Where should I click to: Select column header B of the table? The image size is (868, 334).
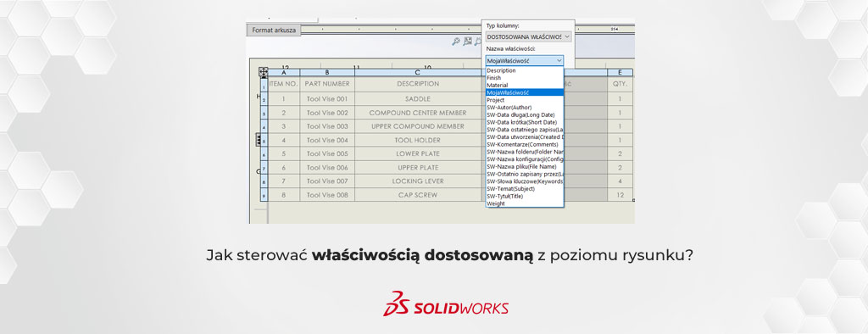click(x=327, y=73)
